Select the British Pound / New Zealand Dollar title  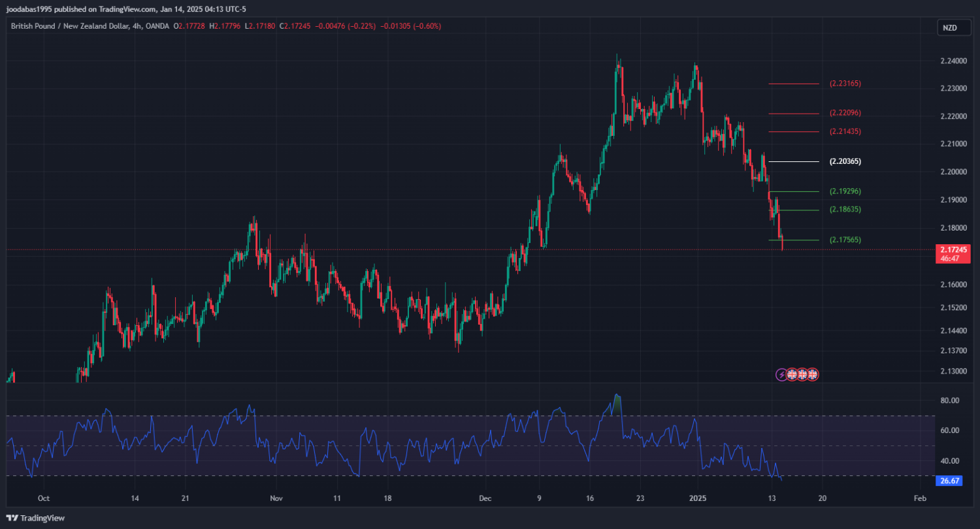(71, 26)
